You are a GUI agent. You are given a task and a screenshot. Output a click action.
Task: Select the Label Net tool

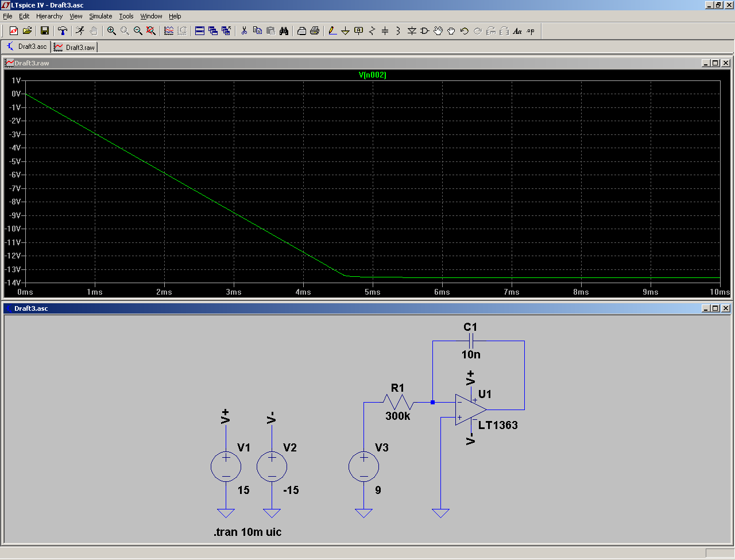[x=359, y=31]
